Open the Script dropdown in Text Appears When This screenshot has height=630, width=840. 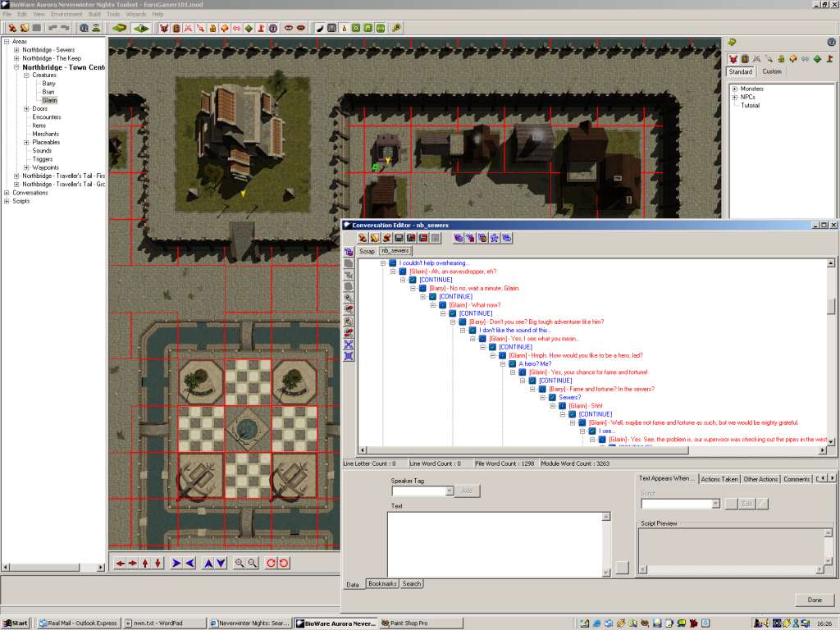coord(715,504)
